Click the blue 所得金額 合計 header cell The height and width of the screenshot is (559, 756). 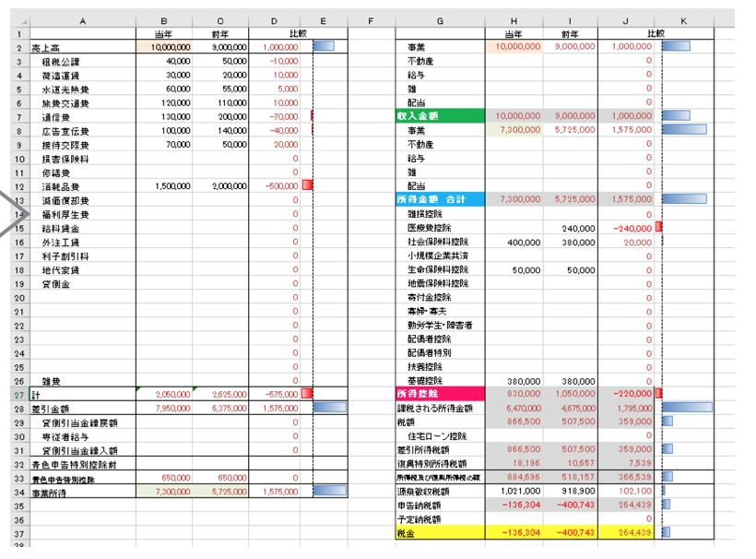pyautogui.click(x=440, y=199)
